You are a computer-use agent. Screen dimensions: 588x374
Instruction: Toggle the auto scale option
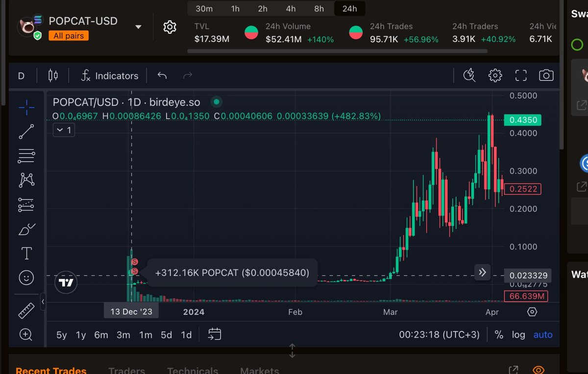(543, 335)
